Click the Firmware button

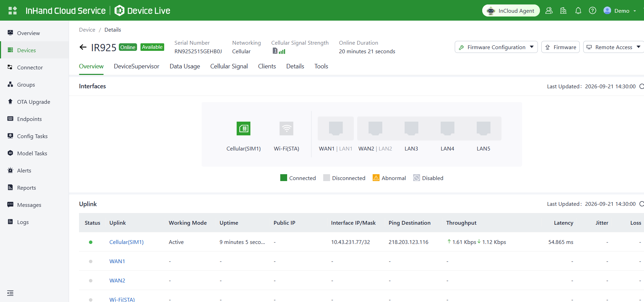click(x=561, y=47)
